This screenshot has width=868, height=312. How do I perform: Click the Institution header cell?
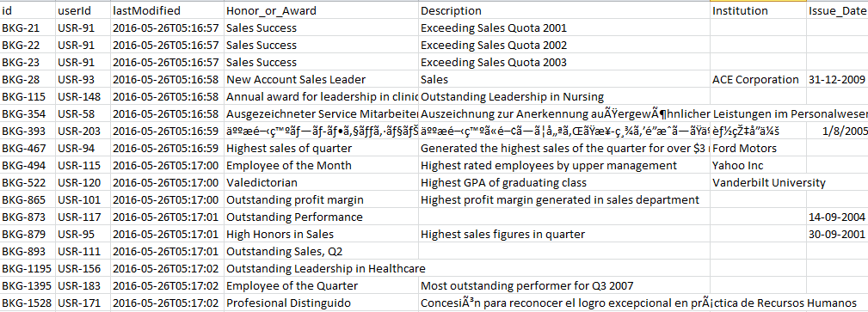coord(759,10)
